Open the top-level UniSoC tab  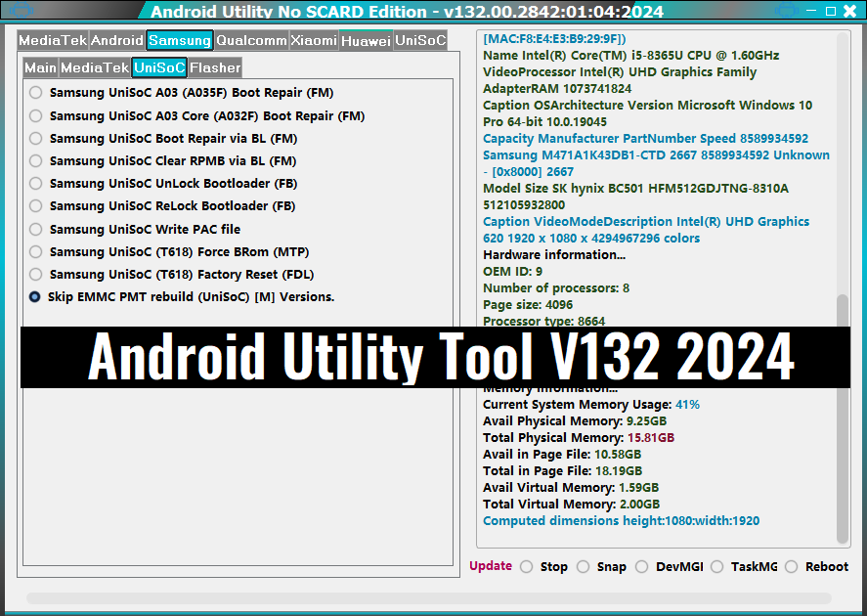pyautogui.click(x=420, y=40)
